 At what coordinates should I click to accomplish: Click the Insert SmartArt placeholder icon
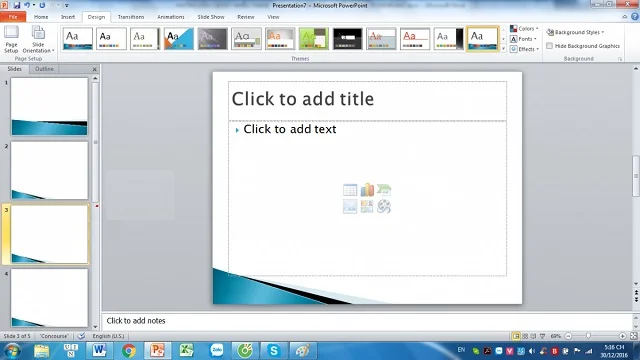point(384,190)
